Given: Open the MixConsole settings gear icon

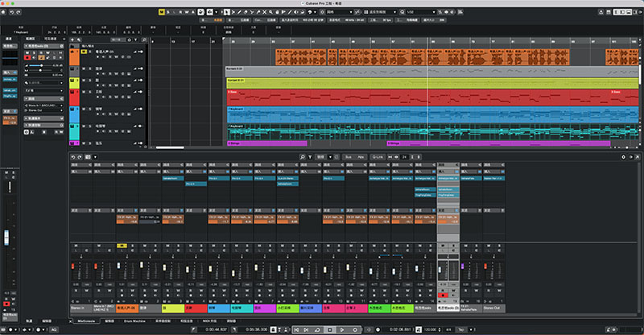Looking at the screenshot, I should tap(623, 157).
